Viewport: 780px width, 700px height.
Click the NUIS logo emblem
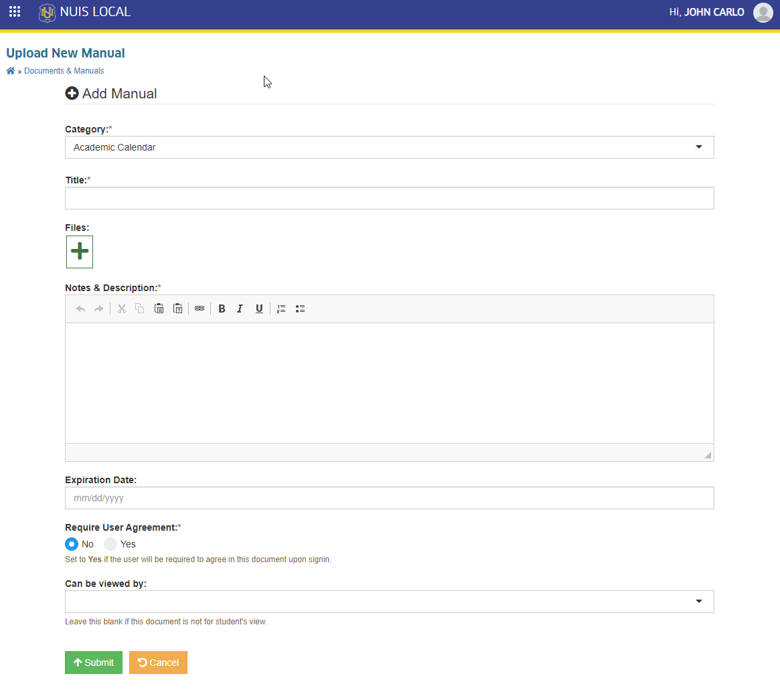click(x=47, y=13)
